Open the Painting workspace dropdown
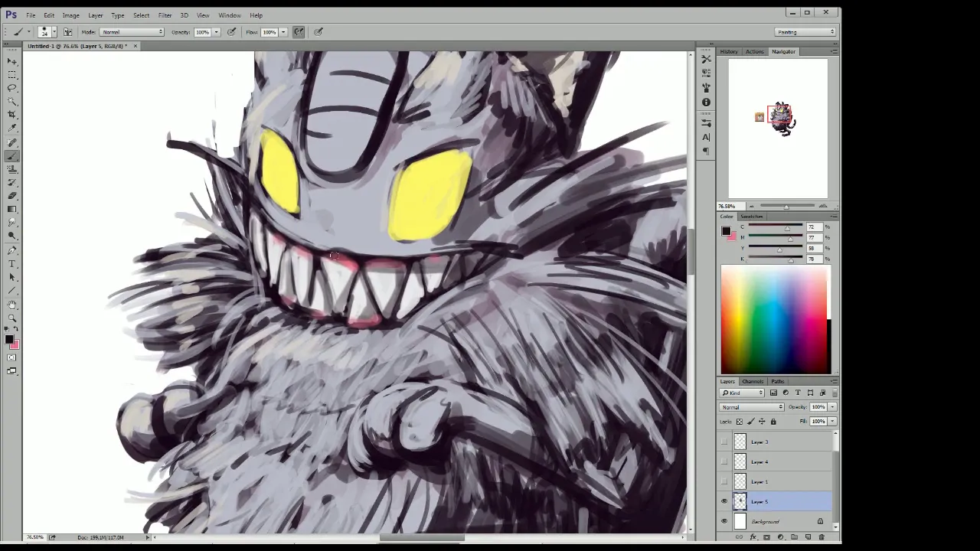This screenshot has height=551, width=980. point(805,32)
